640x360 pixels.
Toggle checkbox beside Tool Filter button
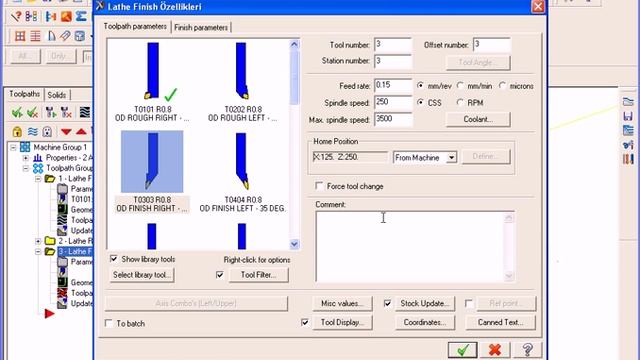pyautogui.click(x=220, y=275)
